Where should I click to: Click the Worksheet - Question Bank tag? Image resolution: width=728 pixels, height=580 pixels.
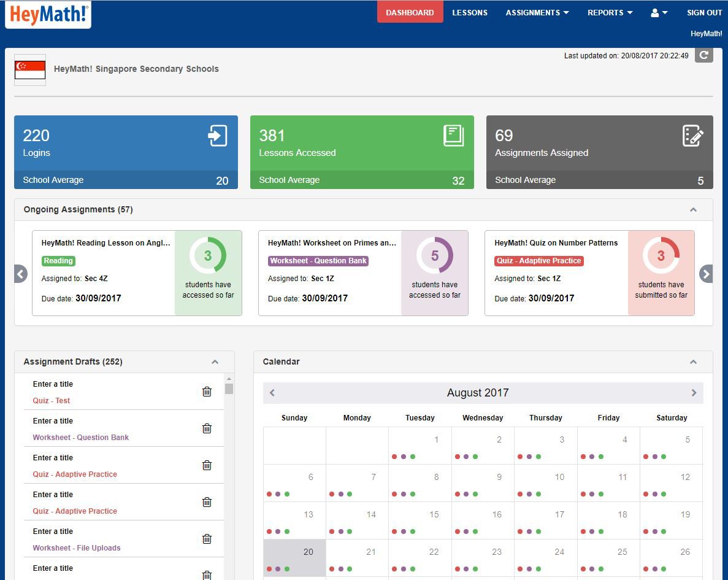(x=318, y=261)
